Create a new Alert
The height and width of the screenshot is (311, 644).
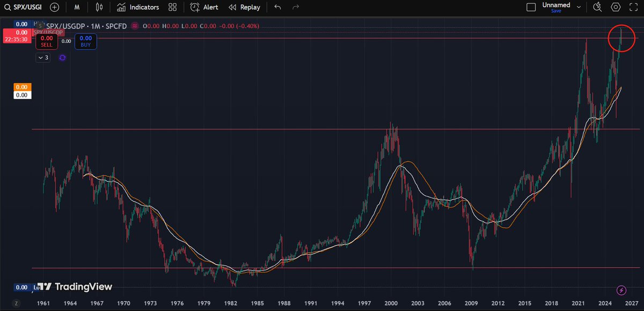pos(204,8)
